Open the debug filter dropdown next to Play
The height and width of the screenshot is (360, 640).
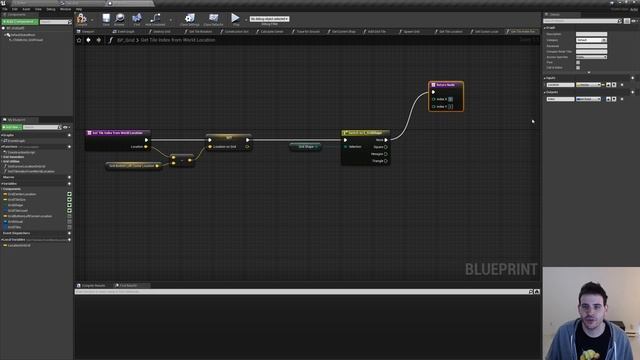coord(269,19)
